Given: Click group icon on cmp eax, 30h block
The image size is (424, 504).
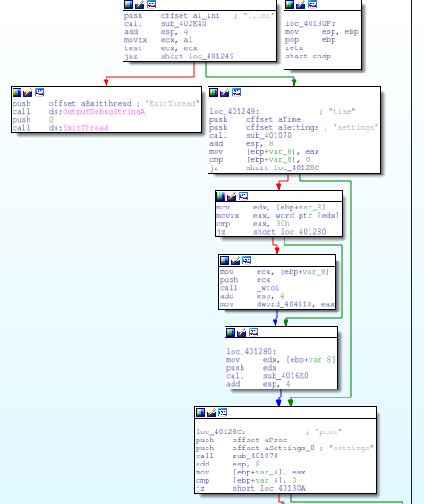Looking at the screenshot, I should click(x=243, y=196).
